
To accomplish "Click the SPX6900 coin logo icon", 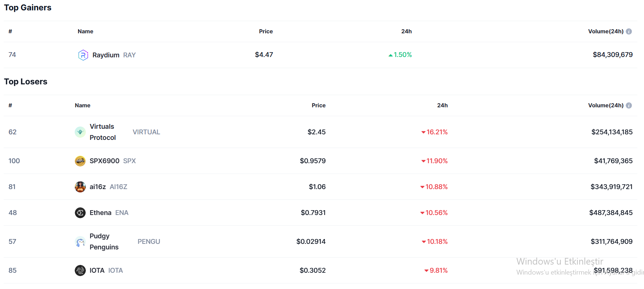I will click(x=80, y=161).
